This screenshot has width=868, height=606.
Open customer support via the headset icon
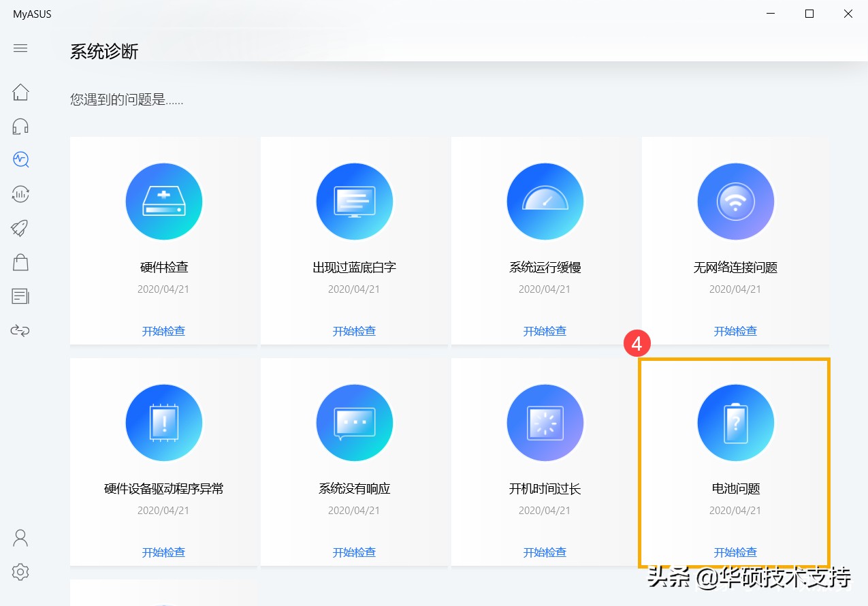click(x=20, y=126)
